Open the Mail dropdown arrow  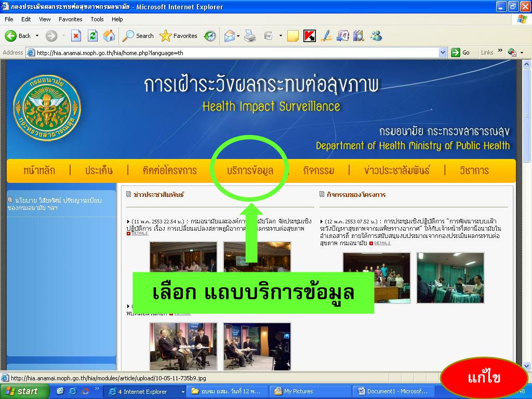pyautogui.click(x=238, y=36)
